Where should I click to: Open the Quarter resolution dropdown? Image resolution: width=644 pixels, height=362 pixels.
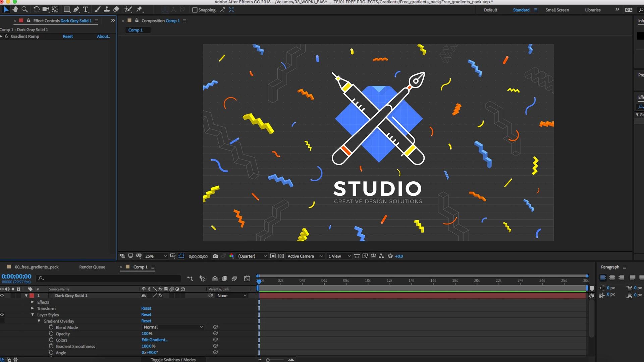tap(252, 256)
